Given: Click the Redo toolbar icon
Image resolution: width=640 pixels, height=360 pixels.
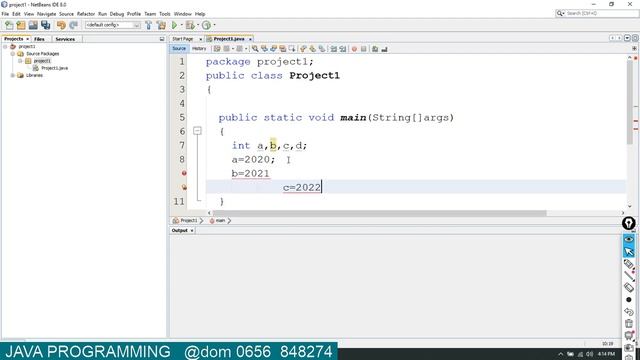Looking at the screenshot, I should (x=73, y=25).
